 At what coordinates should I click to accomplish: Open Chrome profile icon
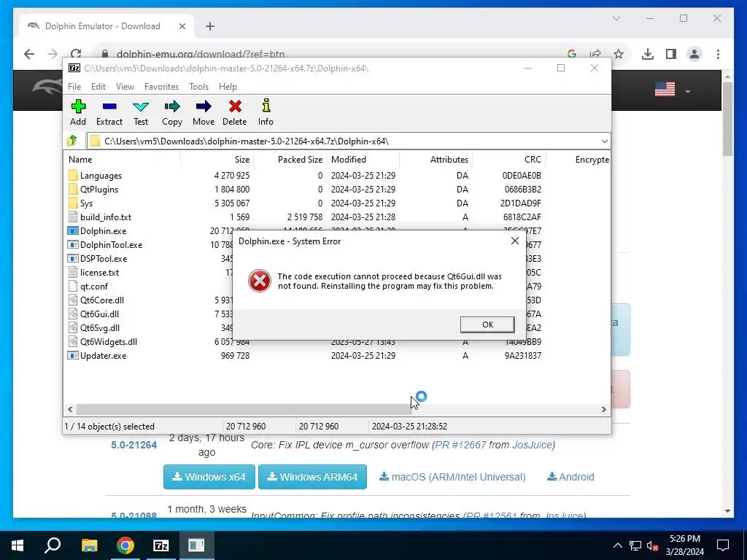(x=694, y=54)
